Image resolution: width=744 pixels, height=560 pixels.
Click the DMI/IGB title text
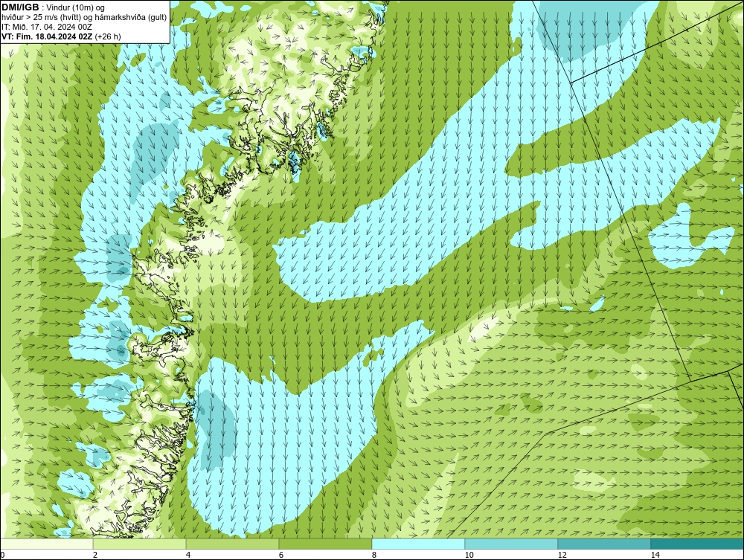(20, 7)
